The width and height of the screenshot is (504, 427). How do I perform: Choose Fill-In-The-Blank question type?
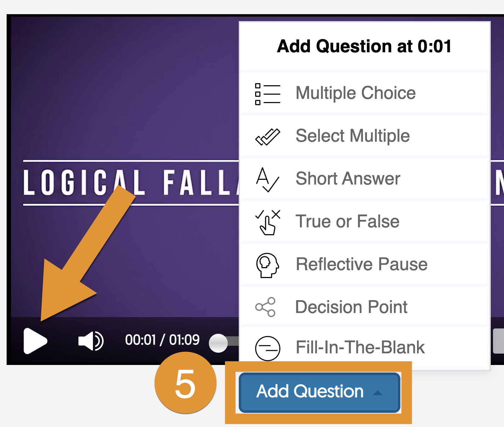tap(360, 347)
